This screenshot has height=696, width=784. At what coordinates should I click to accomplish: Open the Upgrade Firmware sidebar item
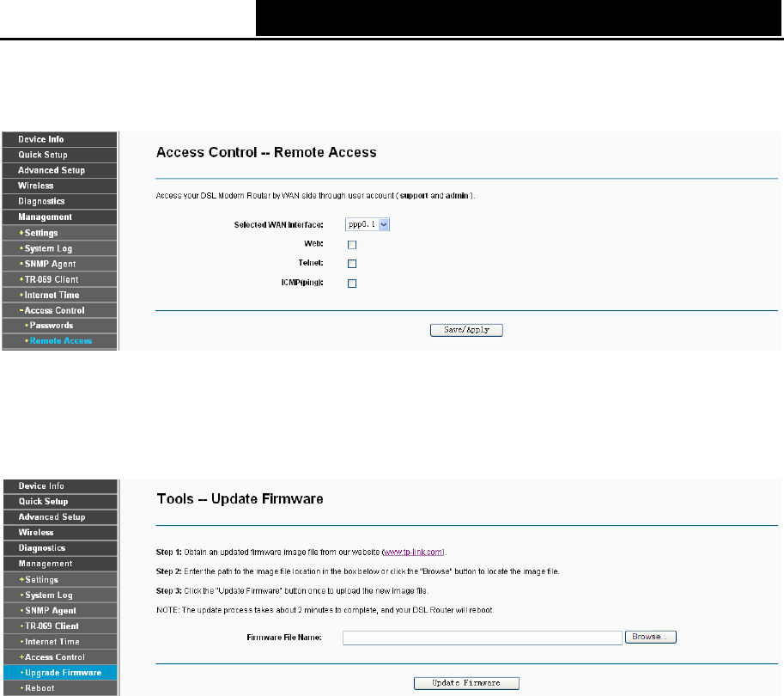[x=63, y=673]
